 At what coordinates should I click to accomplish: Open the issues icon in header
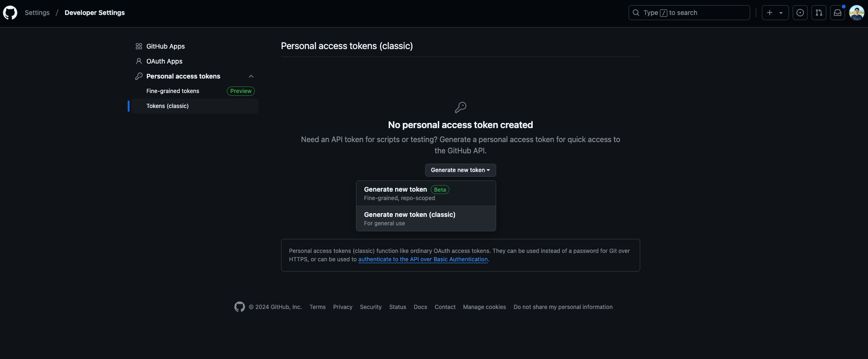coord(800,13)
